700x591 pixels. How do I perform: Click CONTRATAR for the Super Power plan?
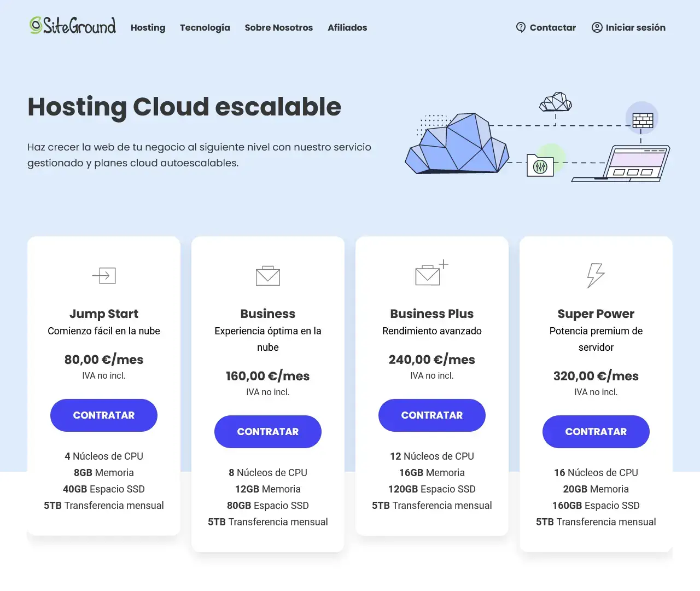(596, 432)
